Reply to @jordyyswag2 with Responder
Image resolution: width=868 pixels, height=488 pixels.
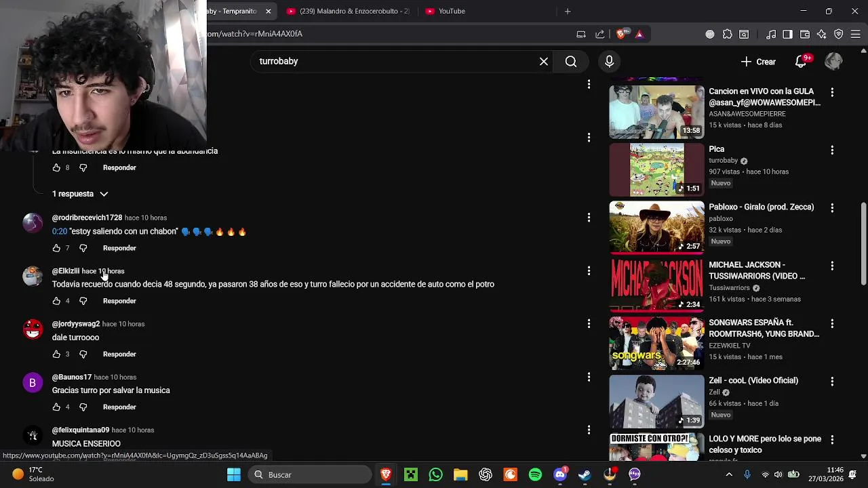pyautogui.click(x=119, y=354)
